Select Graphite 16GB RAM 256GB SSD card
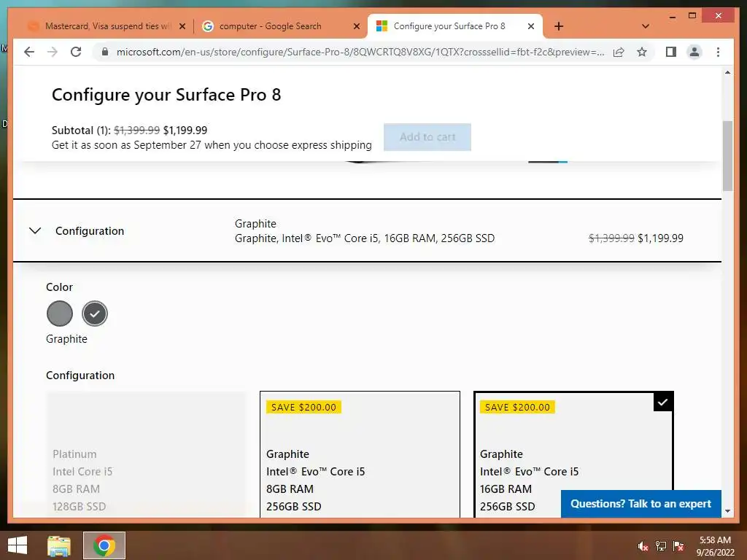Screen dimensions: 747x560 click(573, 454)
